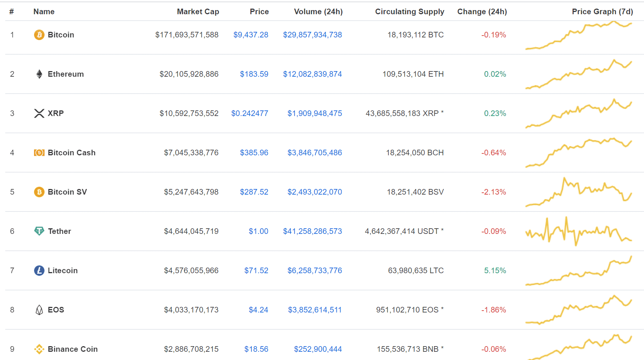Open the Ethereum name link
The image size is (644, 360).
[x=66, y=74]
